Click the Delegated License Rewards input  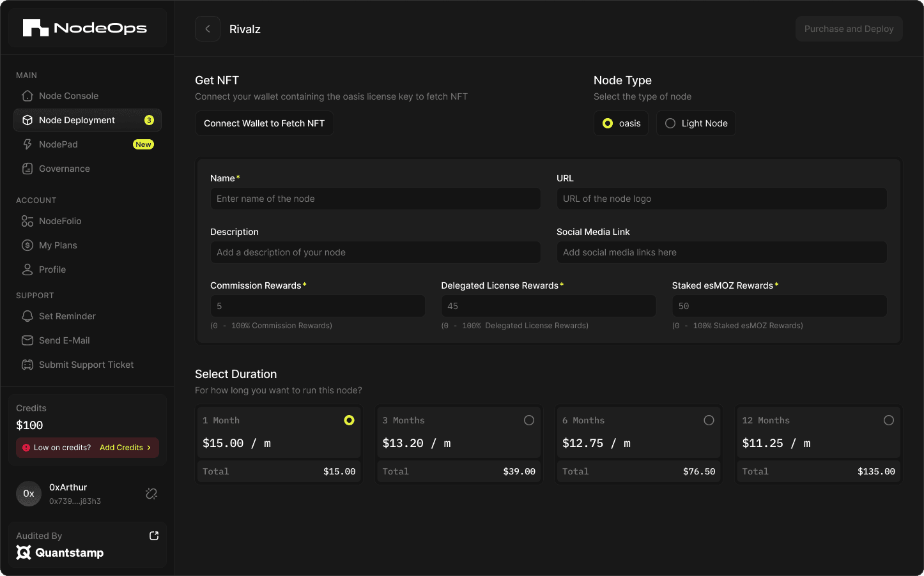[x=548, y=306]
